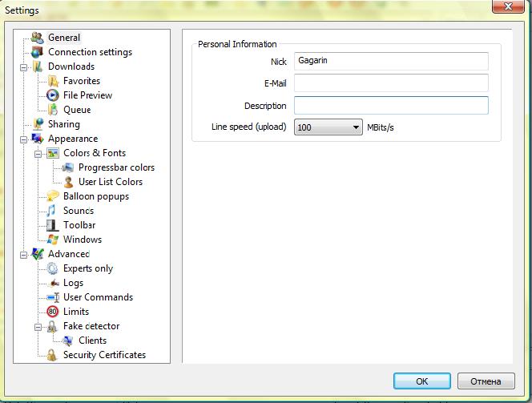Screen dimensions: 532x403
Task: Click the Favorites folder icon
Action: [53, 81]
